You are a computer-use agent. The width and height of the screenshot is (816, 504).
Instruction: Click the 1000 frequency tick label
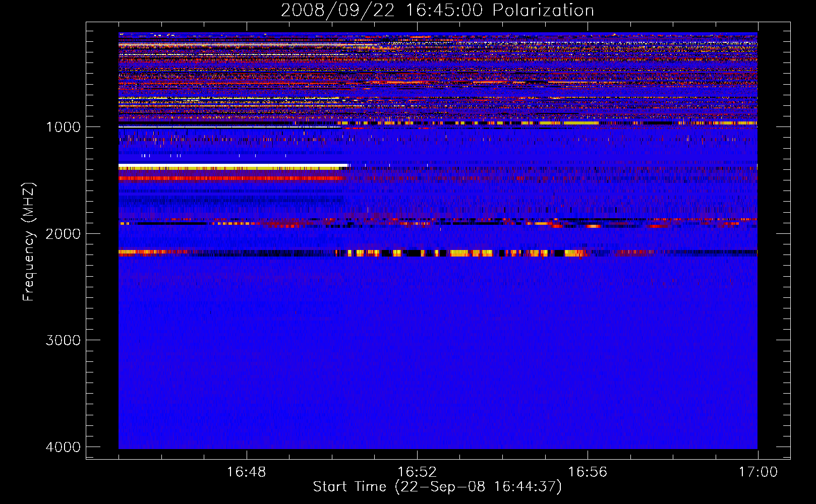point(63,127)
